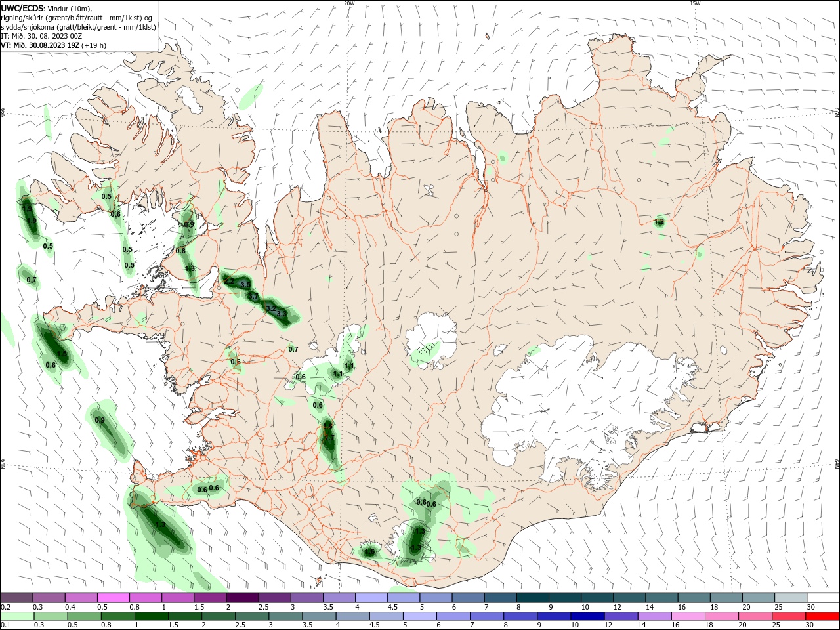Click the dark teal 8 snow scale swatch
This screenshot has width=840, height=630.
532,598
